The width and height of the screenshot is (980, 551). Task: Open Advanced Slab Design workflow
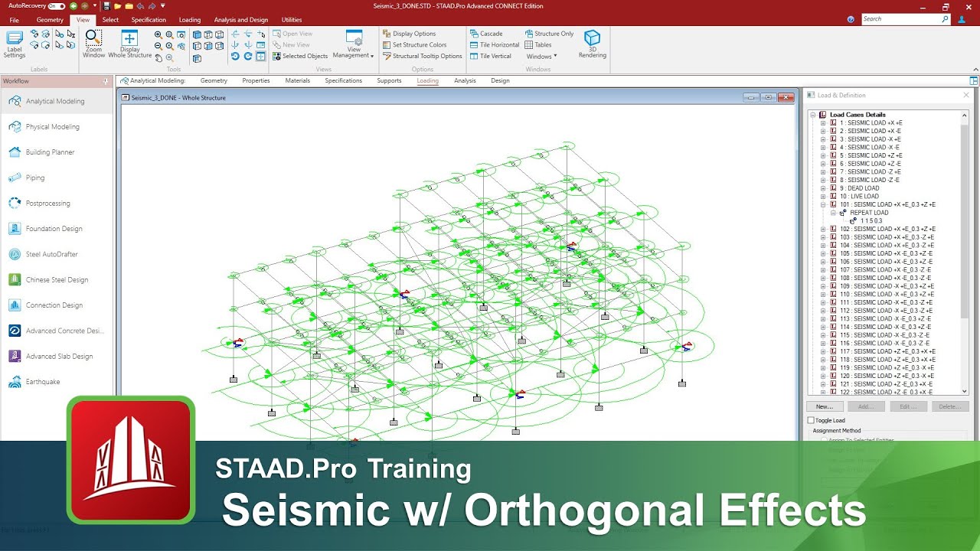[x=57, y=357]
